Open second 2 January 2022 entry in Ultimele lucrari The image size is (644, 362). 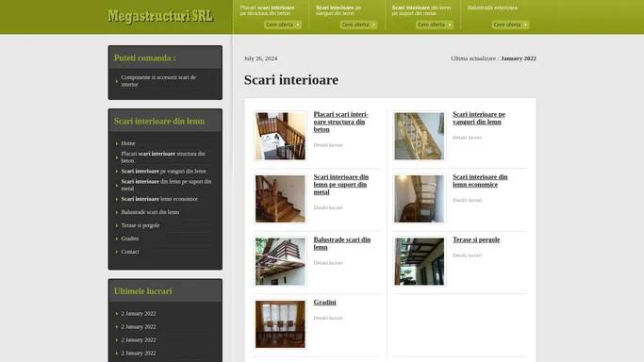click(x=139, y=327)
